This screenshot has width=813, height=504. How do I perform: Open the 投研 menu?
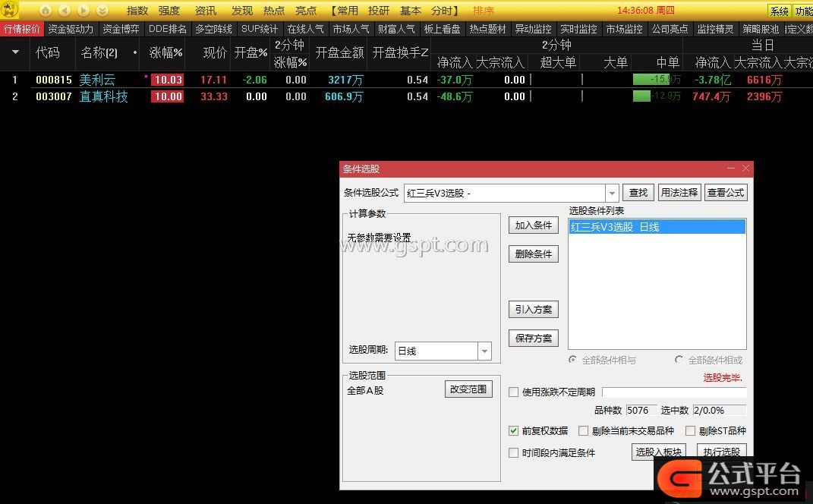tap(379, 11)
